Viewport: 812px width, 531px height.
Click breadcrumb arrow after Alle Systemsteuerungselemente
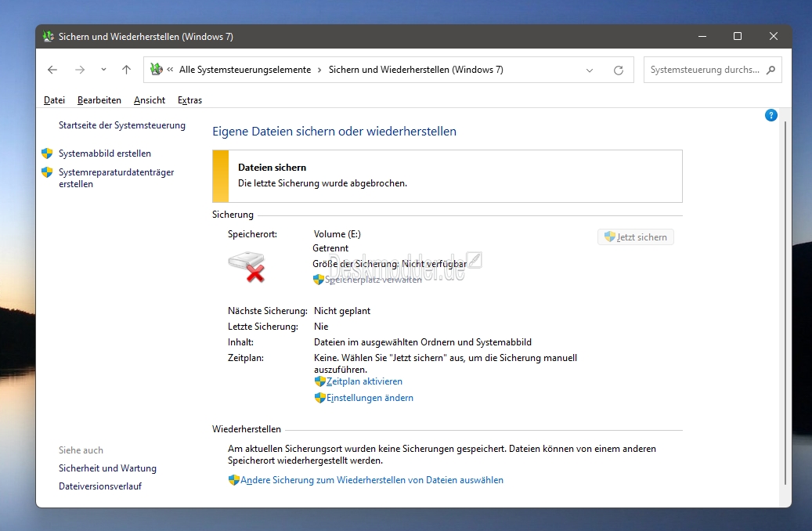(x=319, y=70)
